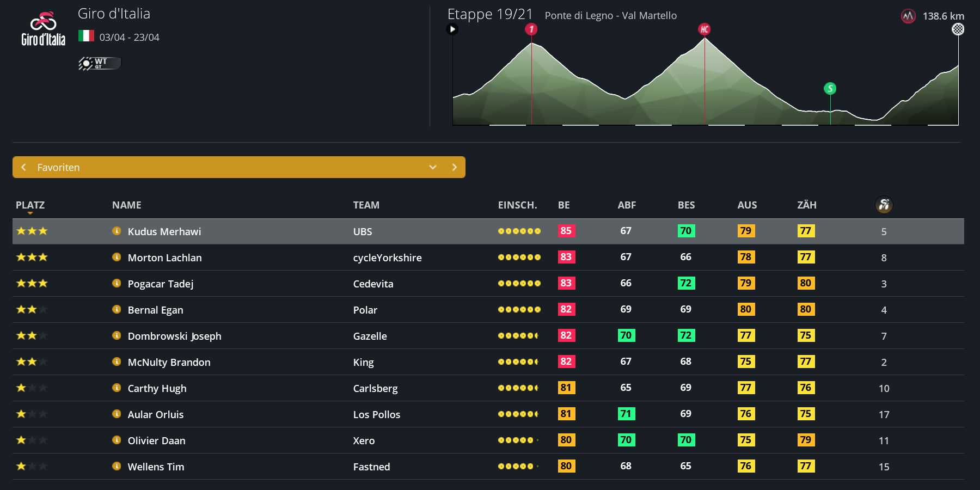Go to next view with right arrow
The image size is (980, 490).
[454, 167]
